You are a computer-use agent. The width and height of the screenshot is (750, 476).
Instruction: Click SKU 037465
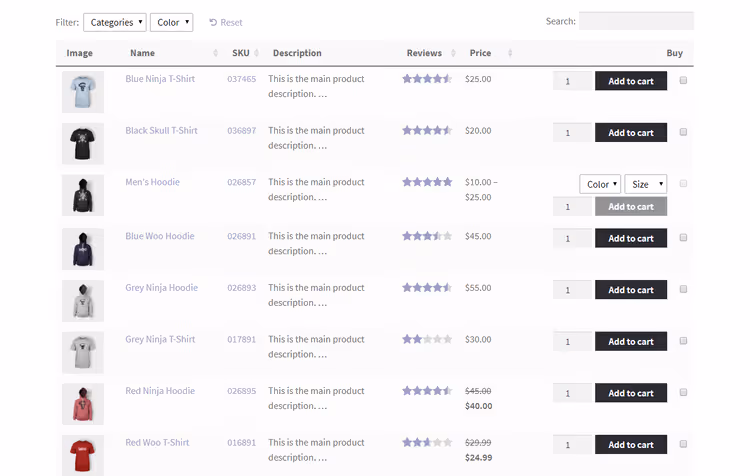tap(242, 79)
